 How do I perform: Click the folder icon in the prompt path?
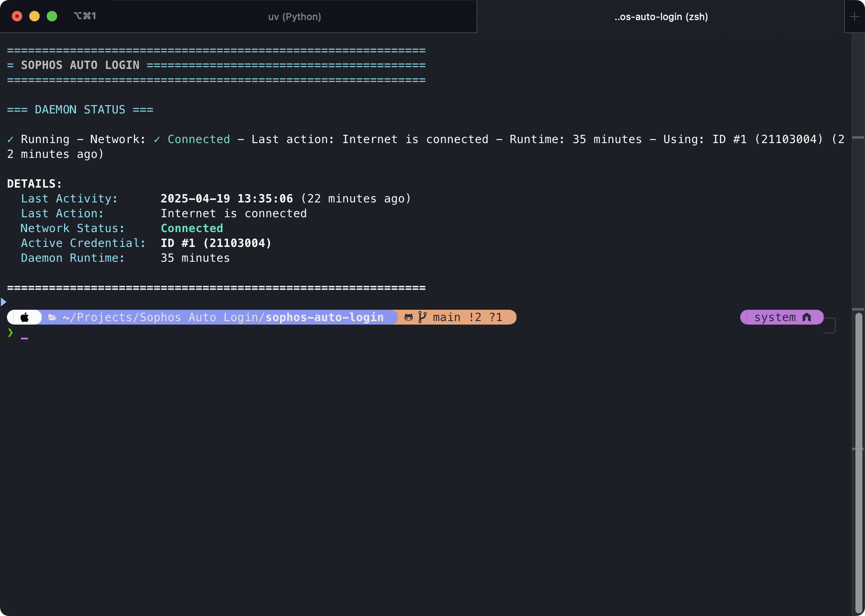point(52,317)
